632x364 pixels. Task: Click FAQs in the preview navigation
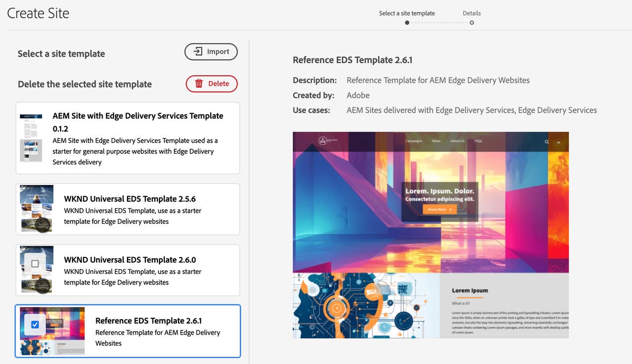tap(478, 141)
